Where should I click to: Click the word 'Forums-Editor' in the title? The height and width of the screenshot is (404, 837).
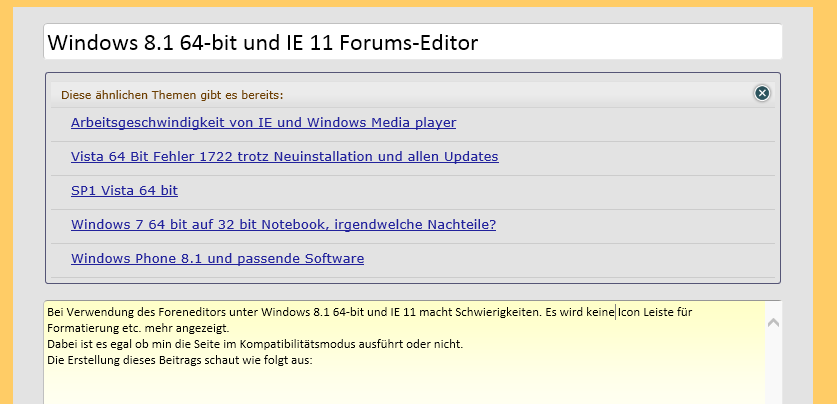pyautogui.click(x=408, y=43)
